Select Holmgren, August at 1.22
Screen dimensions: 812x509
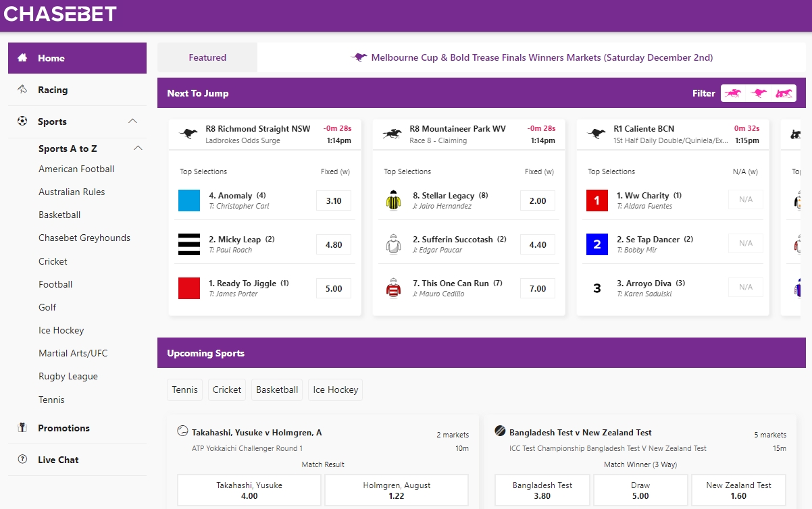[x=397, y=490]
